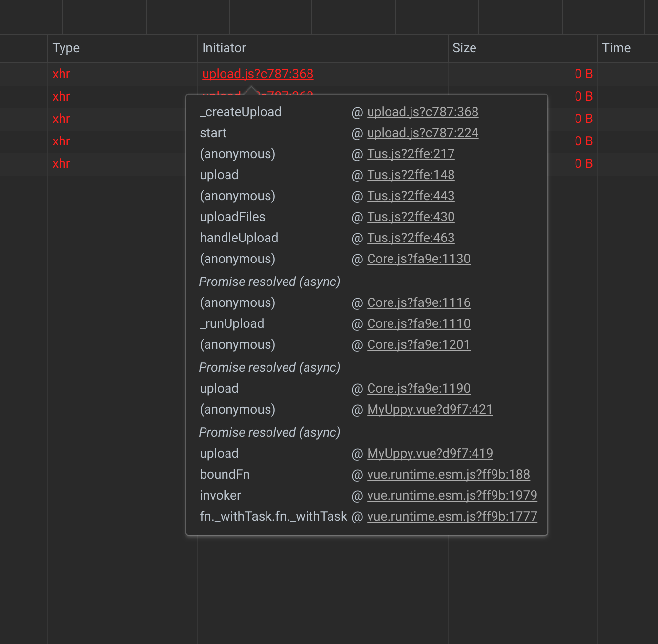Image resolution: width=658 pixels, height=644 pixels.
Task: Open handleUpload source at Tus.js?2ffe:463
Action: click(x=411, y=238)
